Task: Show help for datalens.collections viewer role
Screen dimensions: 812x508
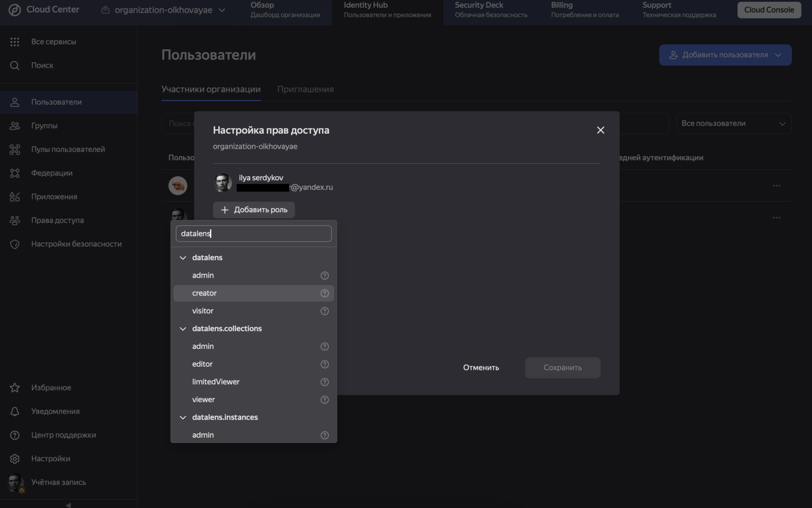Action: (325, 400)
